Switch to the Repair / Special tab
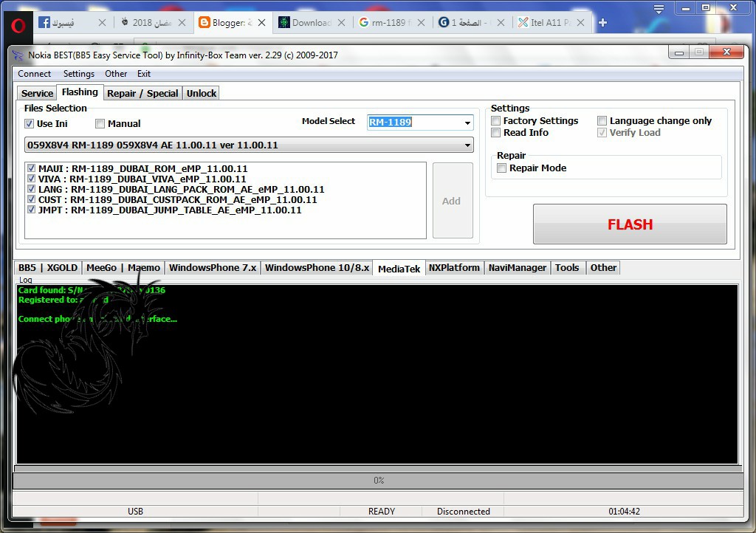756x533 pixels. tap(142, 94)
